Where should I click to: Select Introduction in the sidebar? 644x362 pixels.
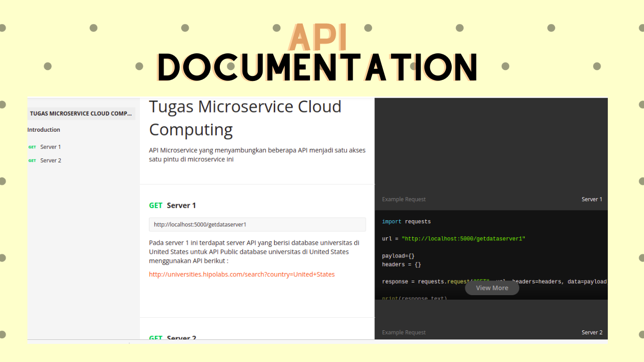pos(44,130)
